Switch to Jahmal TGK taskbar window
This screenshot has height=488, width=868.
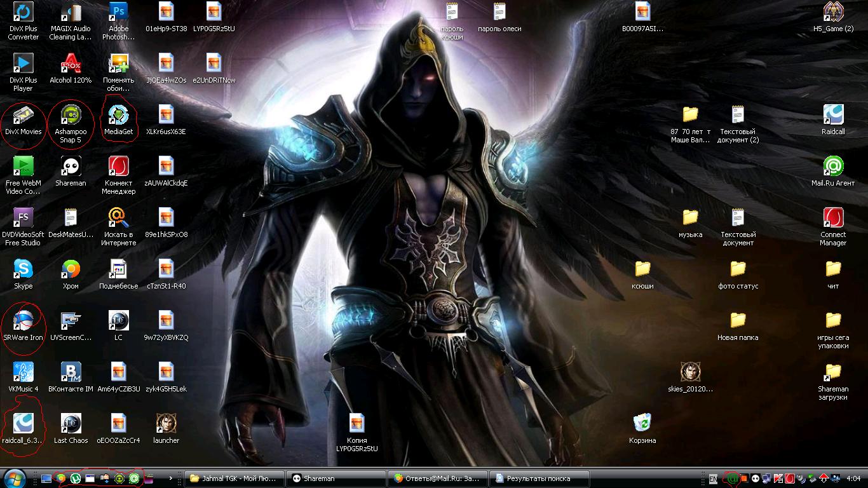[233, 478]
